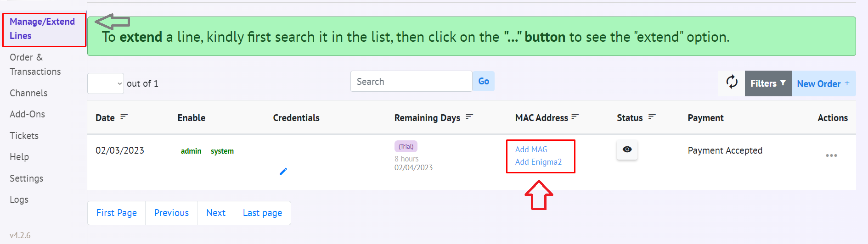
Task: Expand the Filters dropdown
Action: (x=768, y=83)
